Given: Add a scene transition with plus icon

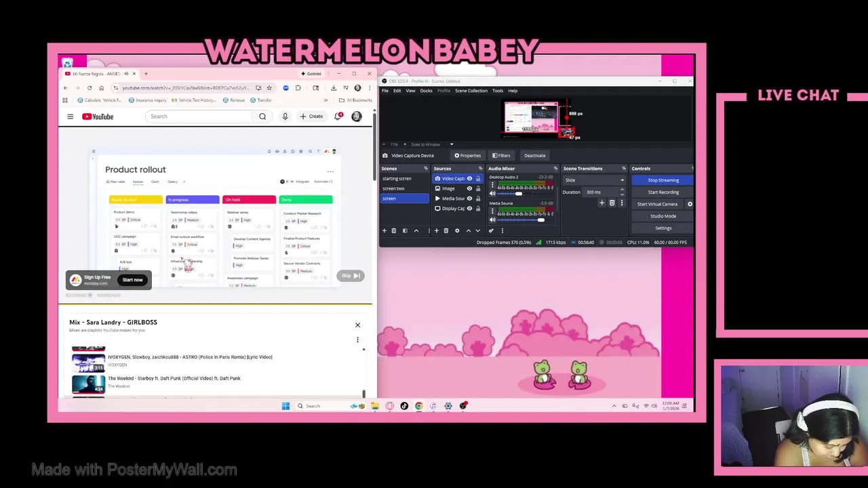Looking at the screenshot, I should (601, 203).
